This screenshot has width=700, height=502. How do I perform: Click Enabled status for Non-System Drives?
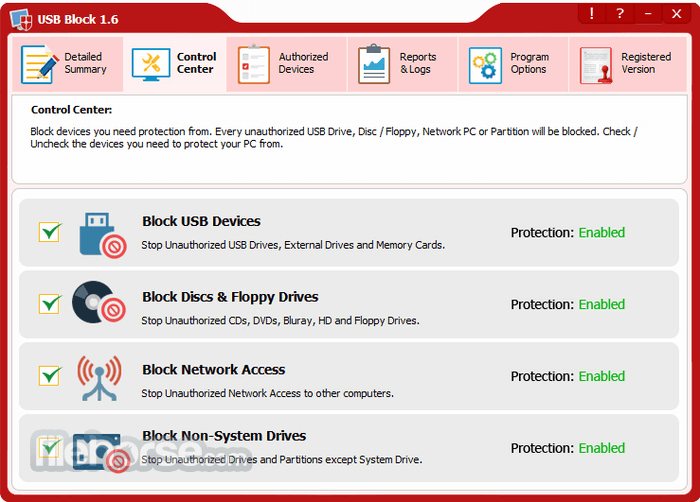601,448
